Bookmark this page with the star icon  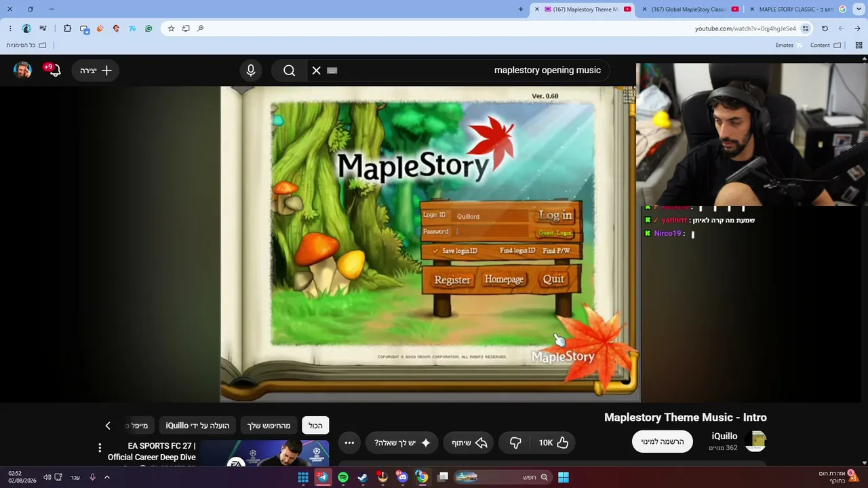tap(172, 28)
